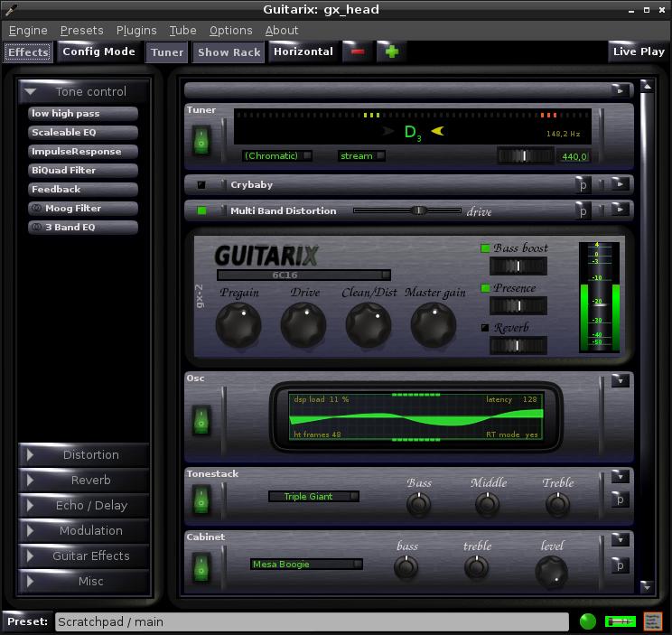Toggle the Cabinet power switch
The width and height of the screenshot is (672, 635).
tap(201, 567)
